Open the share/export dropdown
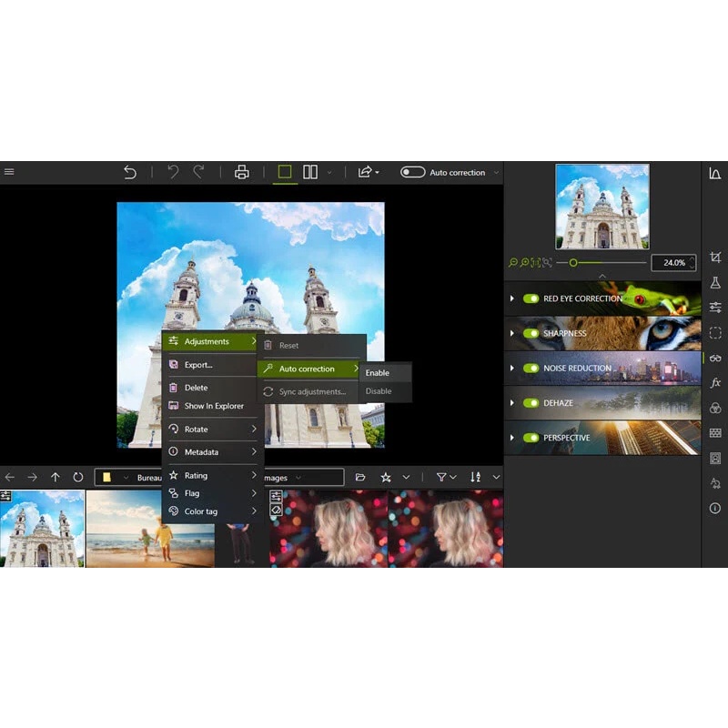728x728 pixels. tap(368, 172)
